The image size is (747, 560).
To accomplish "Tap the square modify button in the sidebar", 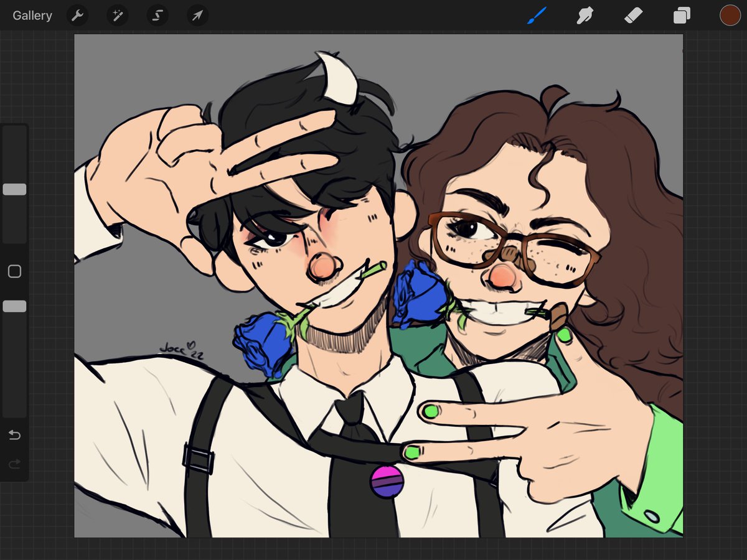I will 14,271.
